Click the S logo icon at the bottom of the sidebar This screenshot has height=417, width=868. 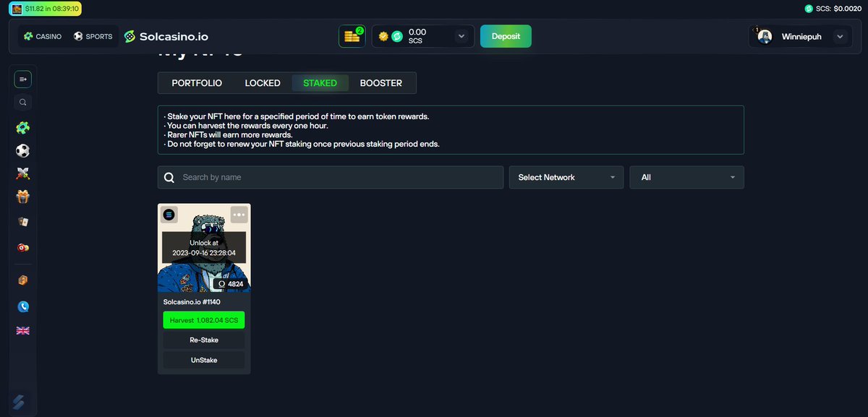tap(19, 403)
